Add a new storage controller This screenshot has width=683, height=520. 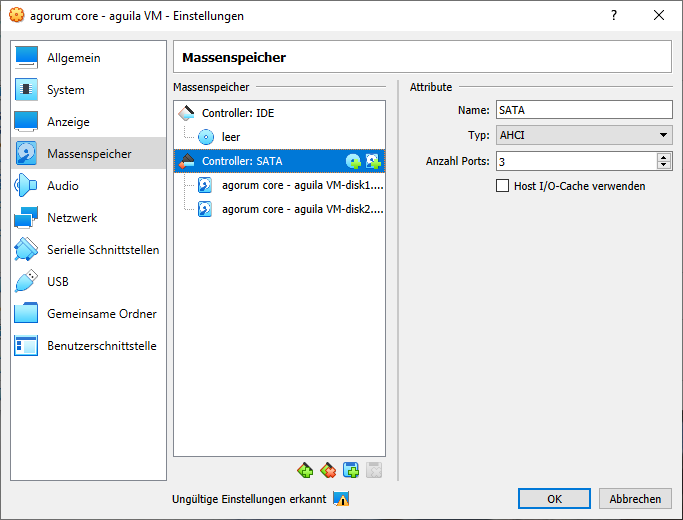[305, 470]
